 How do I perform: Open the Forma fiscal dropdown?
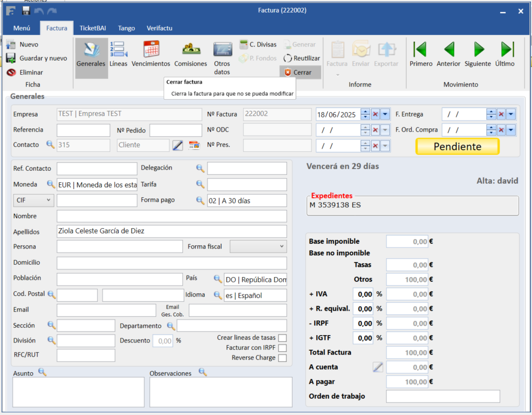258,246
